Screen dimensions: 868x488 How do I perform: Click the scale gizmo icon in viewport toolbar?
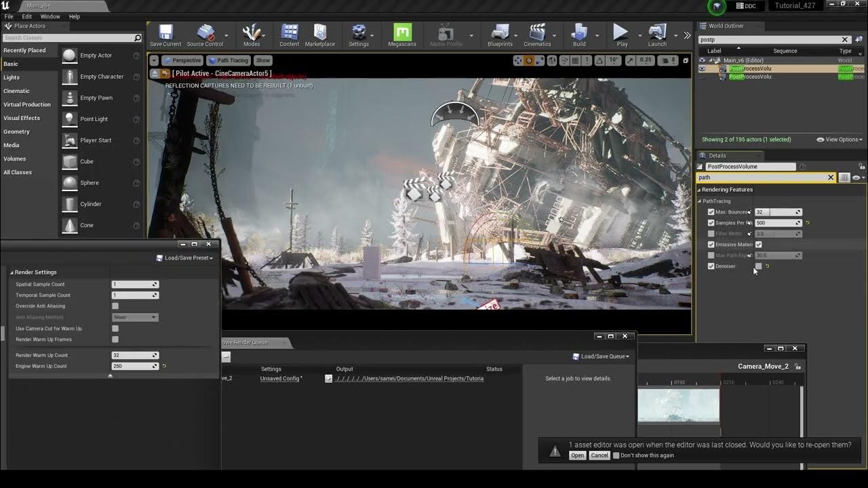(x=540, y=60)
